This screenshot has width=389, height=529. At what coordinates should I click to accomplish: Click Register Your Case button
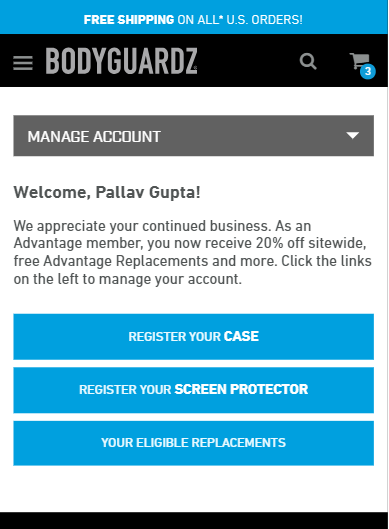(x=194, y=337)
